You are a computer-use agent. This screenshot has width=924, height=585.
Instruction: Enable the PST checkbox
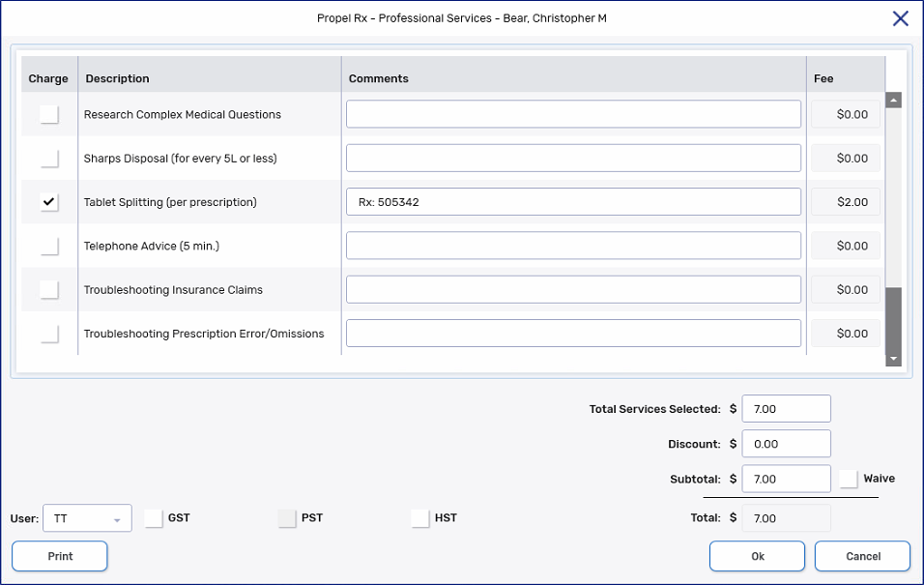[x=286, y=517]
